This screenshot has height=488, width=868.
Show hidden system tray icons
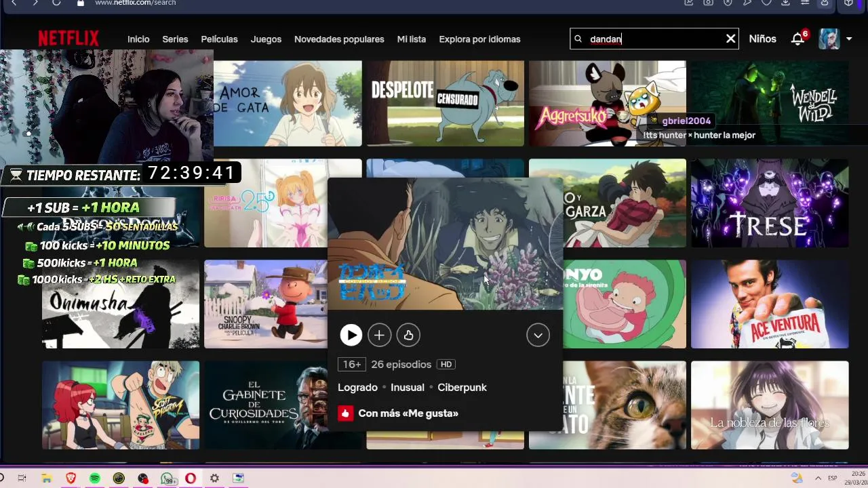coord(817,478)
